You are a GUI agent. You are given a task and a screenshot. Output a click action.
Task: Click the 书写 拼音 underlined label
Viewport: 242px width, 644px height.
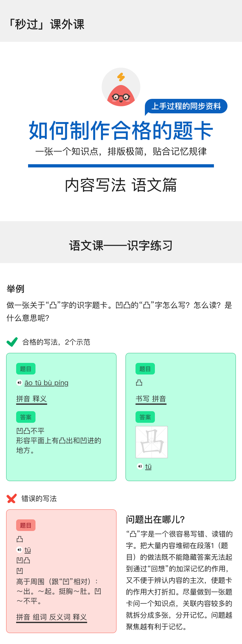(x=151, y=399)
